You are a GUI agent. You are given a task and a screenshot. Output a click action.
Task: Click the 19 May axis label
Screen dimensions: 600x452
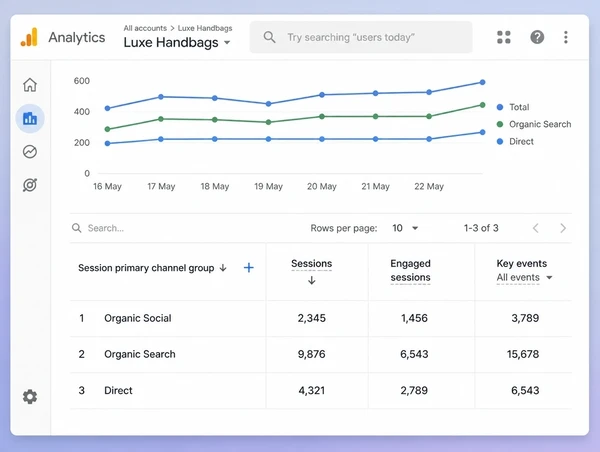(x=268, y=186)
